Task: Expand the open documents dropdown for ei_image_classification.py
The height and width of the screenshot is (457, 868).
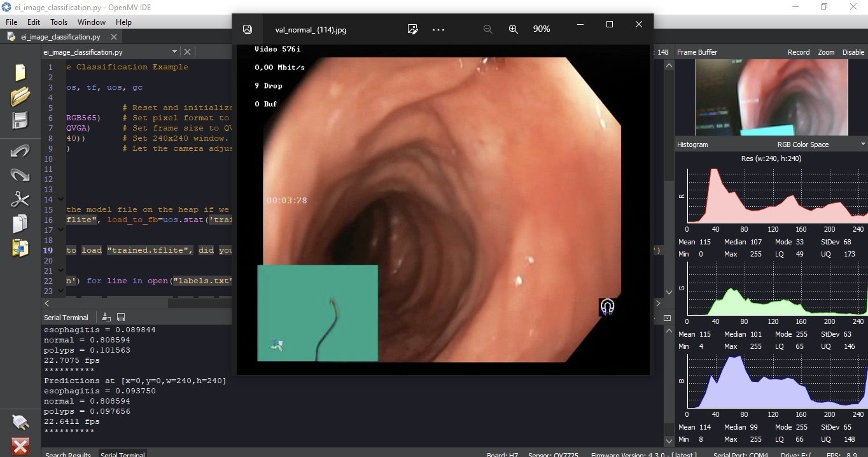Action: point(174,52)
